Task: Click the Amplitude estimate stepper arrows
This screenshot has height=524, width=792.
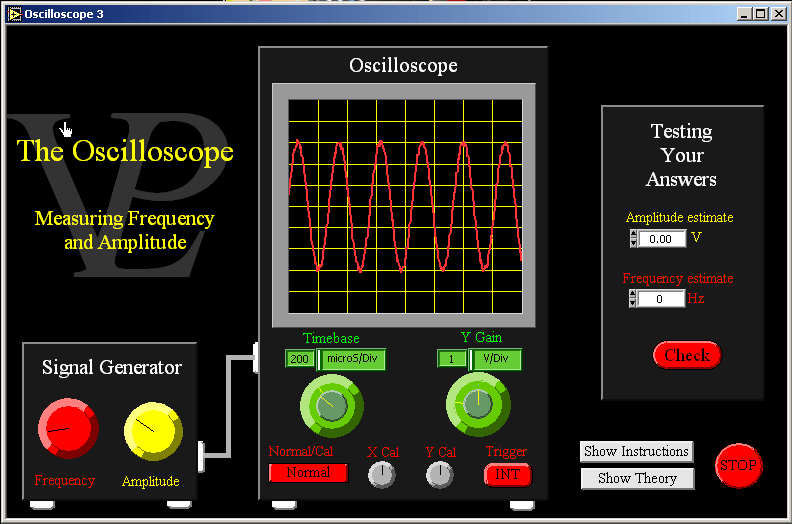Action: (x=633, y=239)
